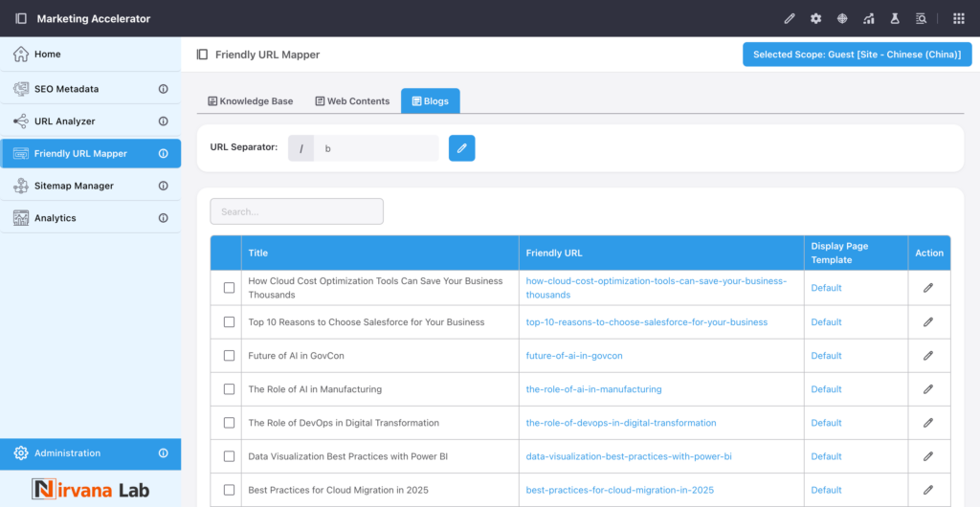The height and width of the screenshot is (507, 980).
Task: Tick checkbox for Best Practices for Cloud Migration
Action: point(229,490)
